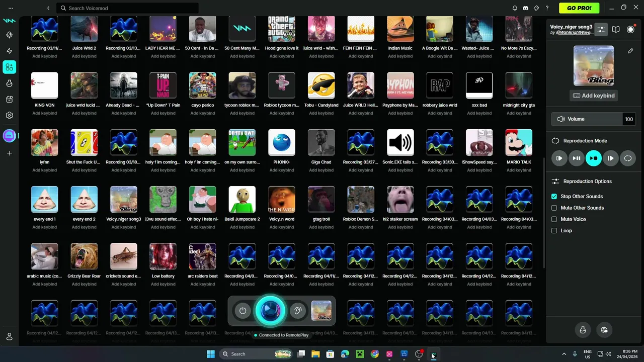Select the highlighted play/stop reproduction mode

pyautogui.click(x=594, y=158)
